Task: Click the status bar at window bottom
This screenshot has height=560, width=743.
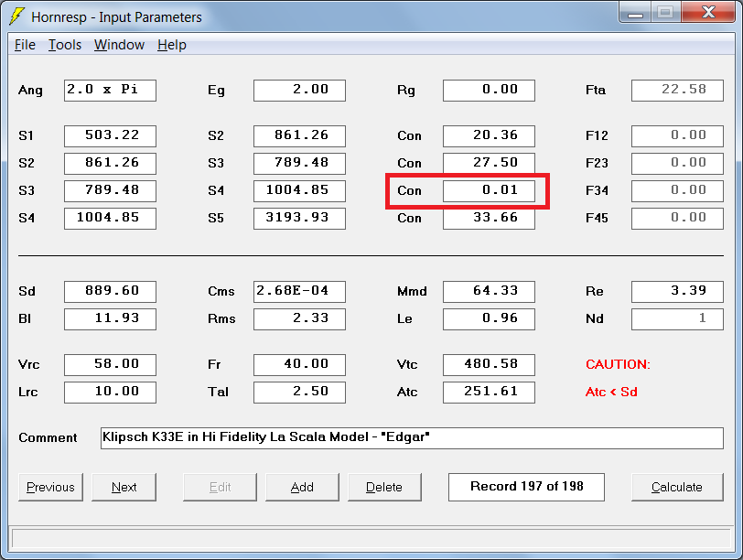Action: (371, 539)
